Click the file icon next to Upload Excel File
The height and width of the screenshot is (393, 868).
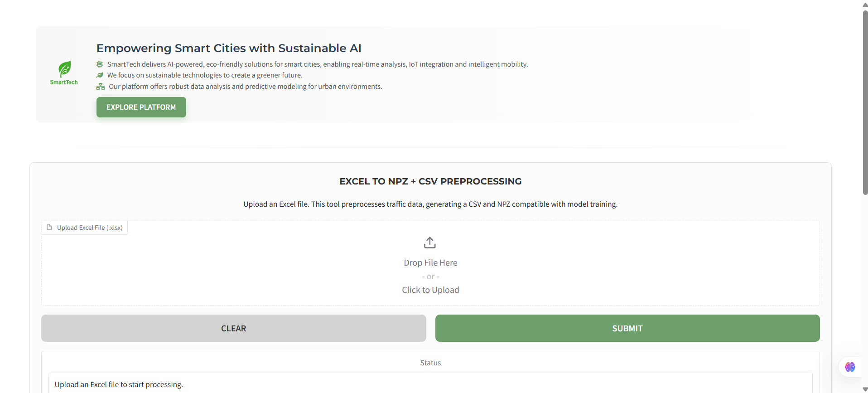[x=49, y=227]
